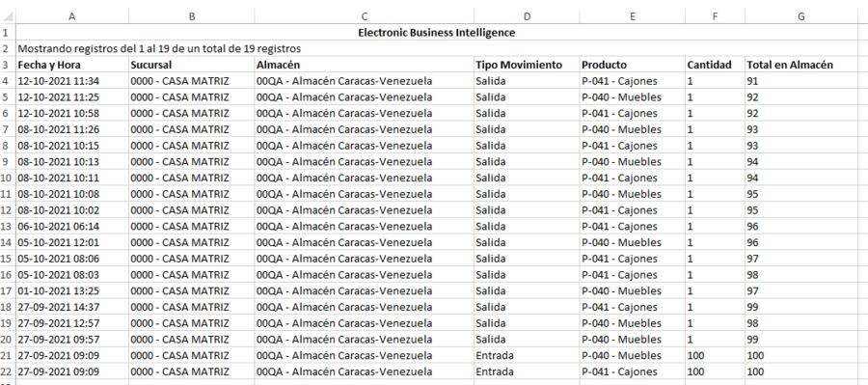This screenshot has height=385, width=868.
Task: Select row 3 header
Action: pos(8,65)
